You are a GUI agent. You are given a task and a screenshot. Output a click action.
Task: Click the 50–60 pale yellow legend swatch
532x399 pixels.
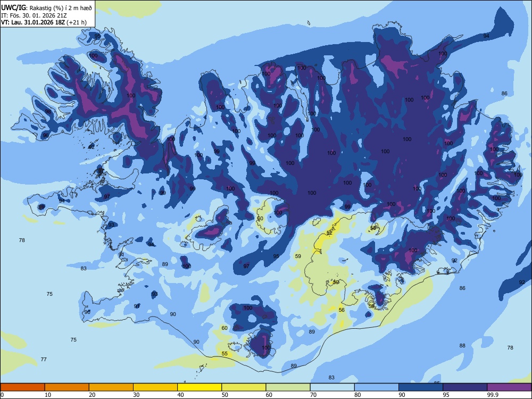tap(244, 387)
